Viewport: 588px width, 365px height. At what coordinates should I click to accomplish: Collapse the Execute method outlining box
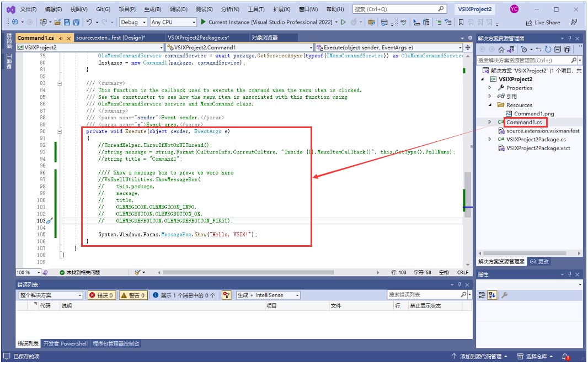click(59, 131)
